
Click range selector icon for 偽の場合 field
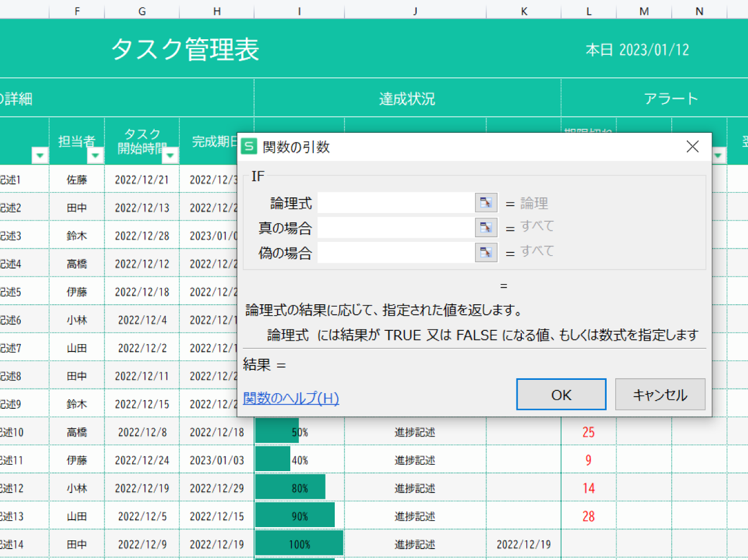(x=486, y=252)
